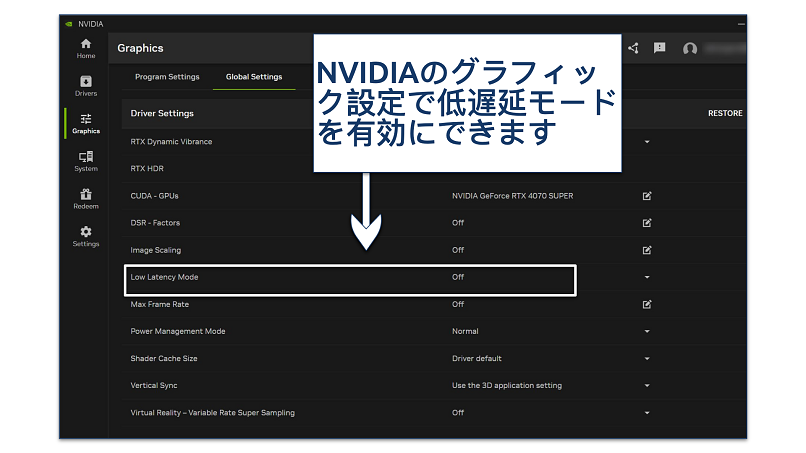Open the user account avatar

[x=690, y=48]
